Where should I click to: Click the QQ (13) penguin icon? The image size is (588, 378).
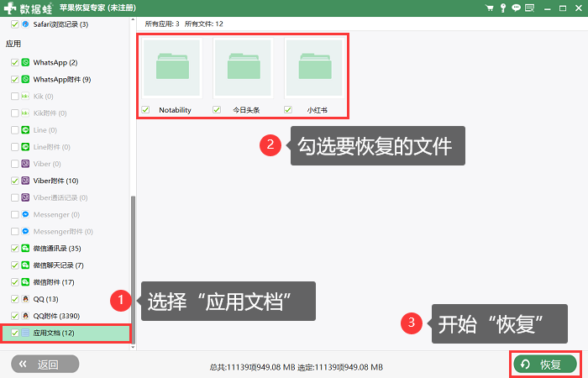click(25, 298)
